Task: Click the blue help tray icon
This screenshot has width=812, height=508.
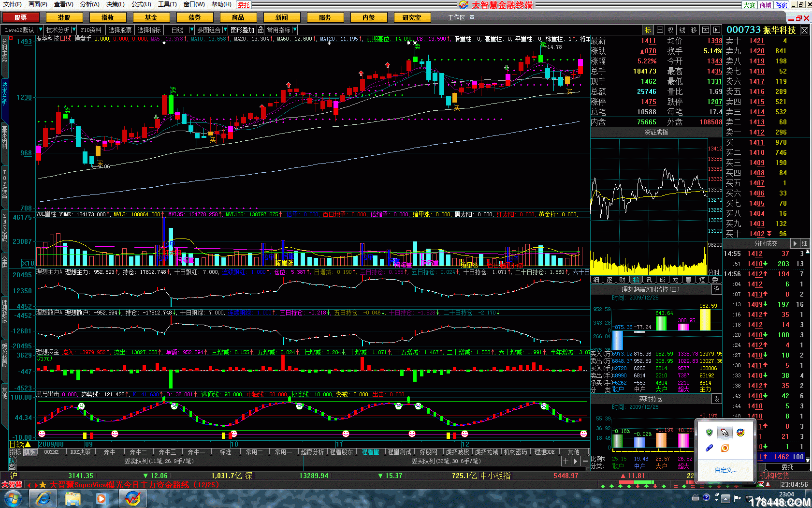Action: point(706,497)
